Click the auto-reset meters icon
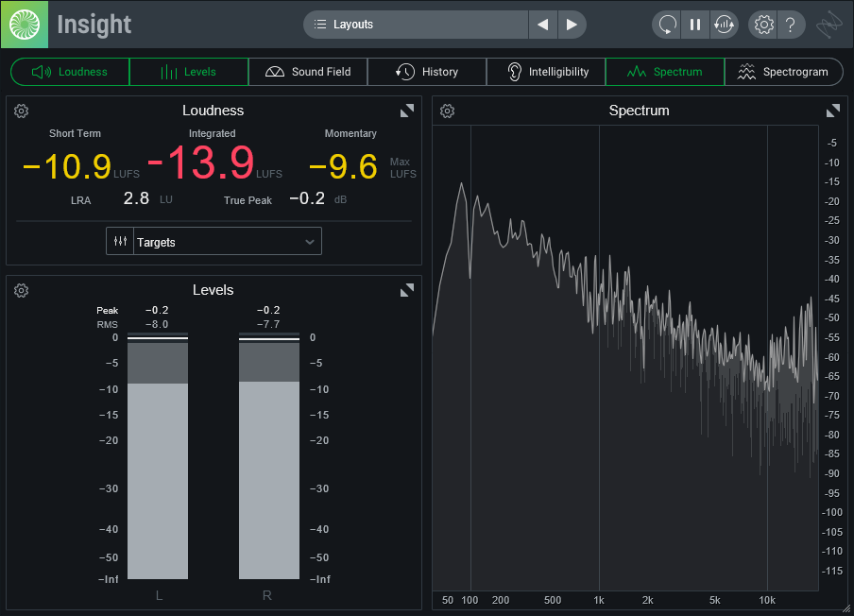Screen dimensions: 854x616 724,25
